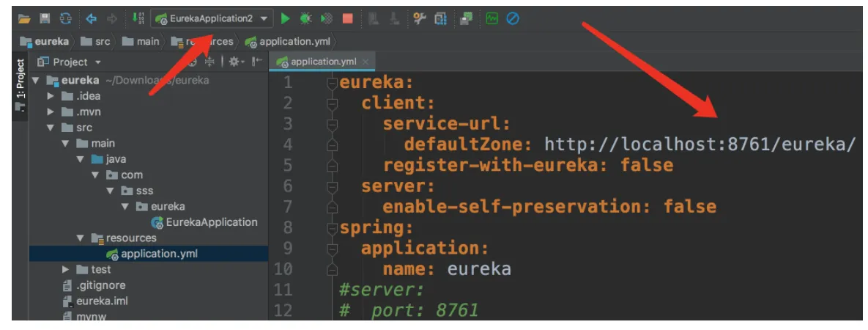Fold the spring: block at line 8
Screen dimensions: 868x330
coord(332,228)
